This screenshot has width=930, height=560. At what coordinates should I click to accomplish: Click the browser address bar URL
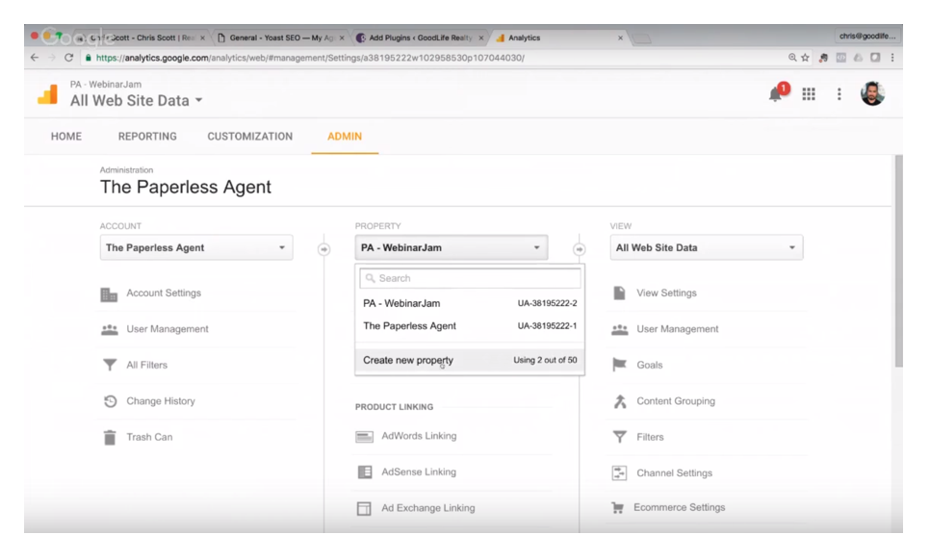[x=310, y=58]
